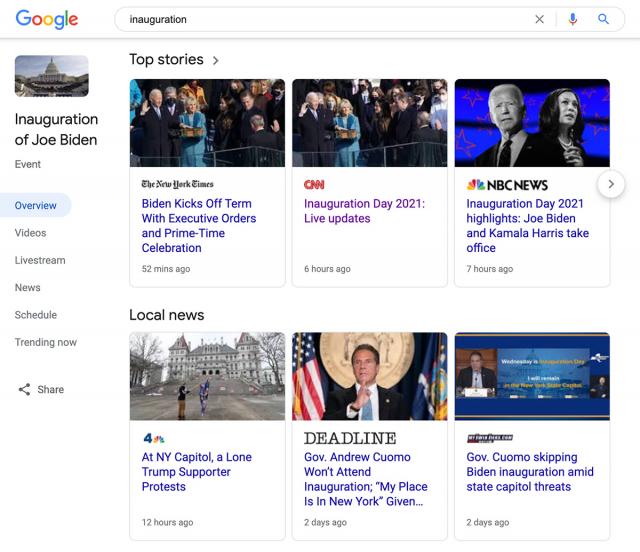Open the NBC News Inauguration Day highlights article
The height and width of the screenshot is (552, 640).
click(528, 226)
